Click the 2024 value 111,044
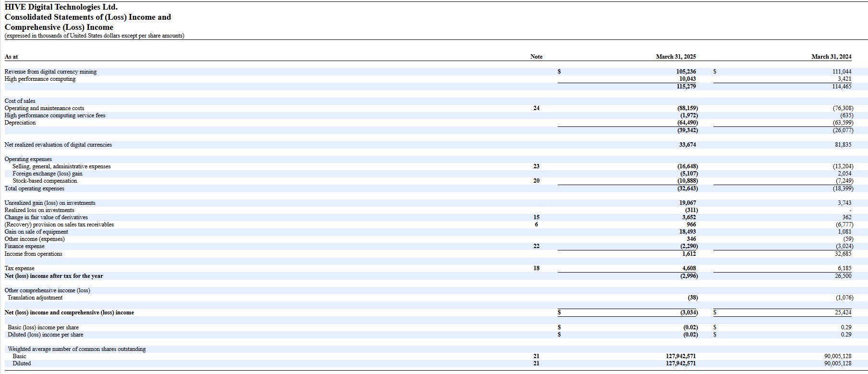The height and width of the screenshot is (374, 868). tap(842, 72)
